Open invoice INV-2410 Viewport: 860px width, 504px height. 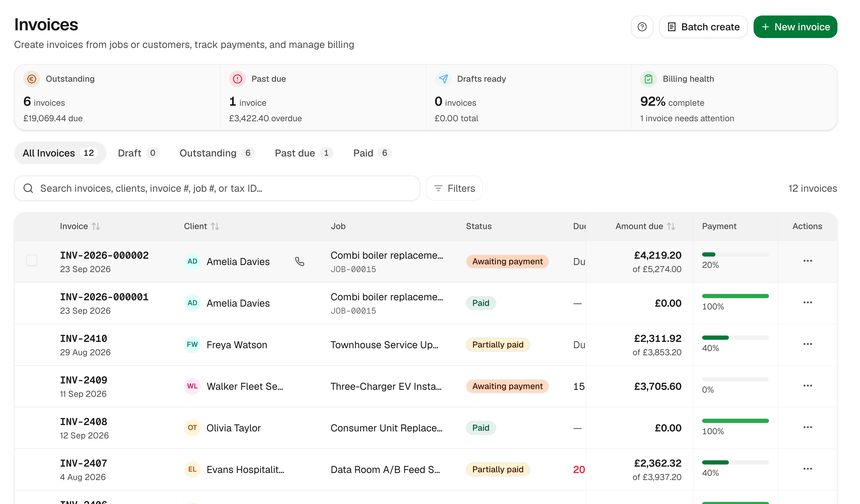84,339
